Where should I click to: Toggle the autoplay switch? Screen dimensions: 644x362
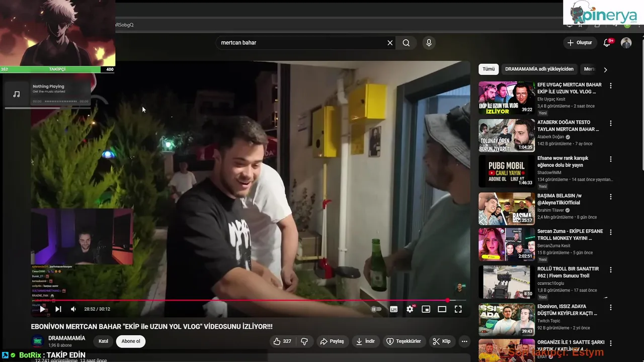tap(376, 309)
